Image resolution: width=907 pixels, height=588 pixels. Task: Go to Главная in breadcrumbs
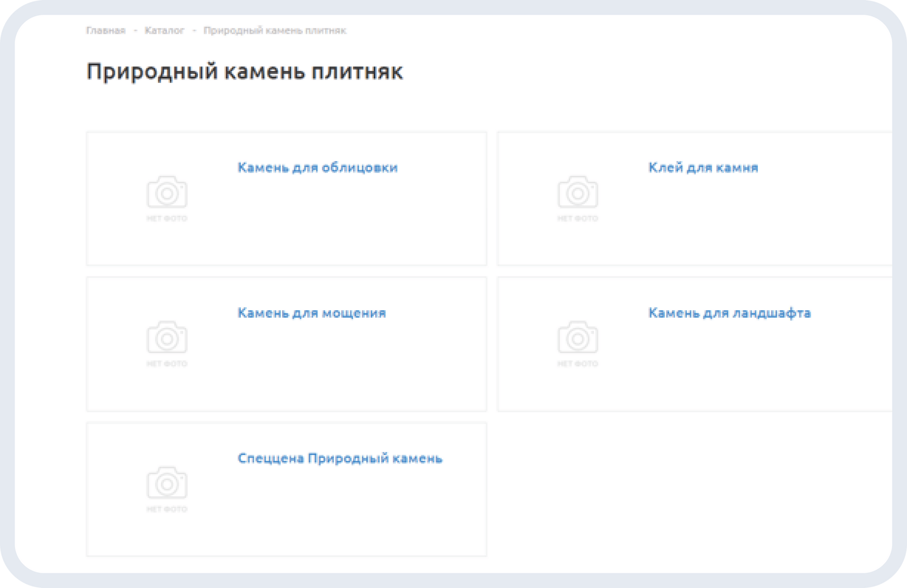click(x=106, y=31)
